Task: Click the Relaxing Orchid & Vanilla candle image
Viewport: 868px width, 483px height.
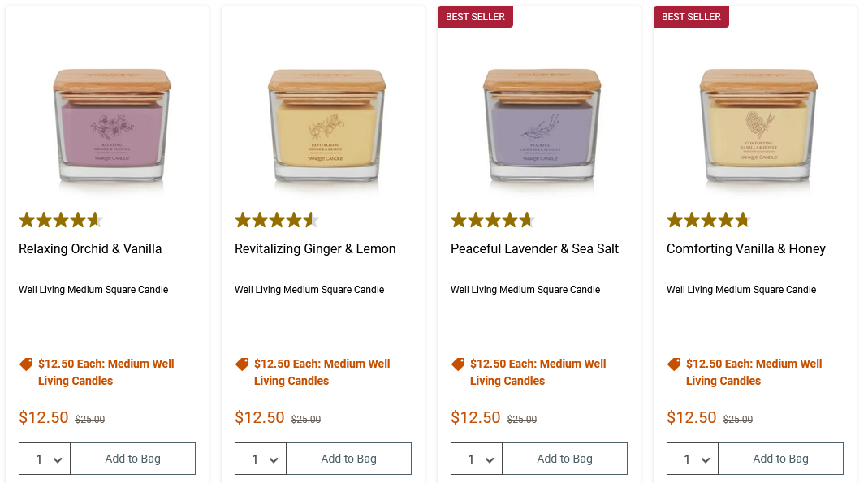Action: click(112, 126)
